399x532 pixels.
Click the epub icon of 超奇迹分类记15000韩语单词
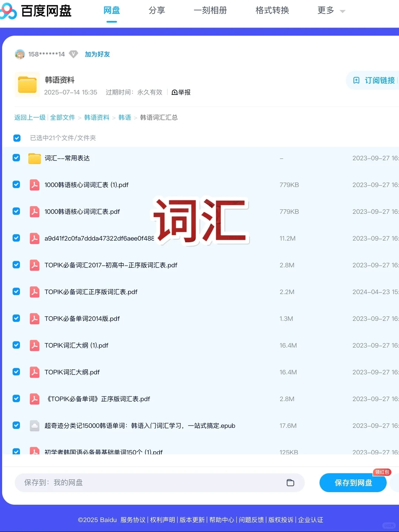[34, 425]
